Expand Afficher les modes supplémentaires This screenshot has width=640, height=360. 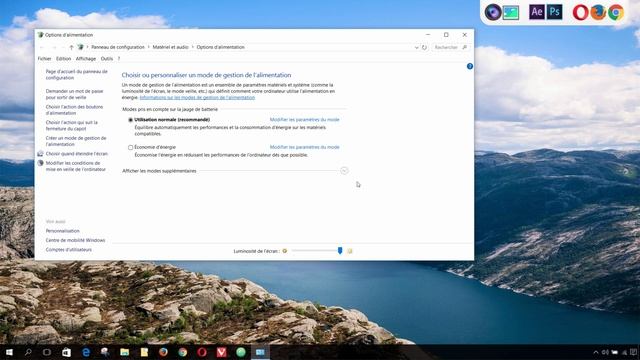pos(344,171)
